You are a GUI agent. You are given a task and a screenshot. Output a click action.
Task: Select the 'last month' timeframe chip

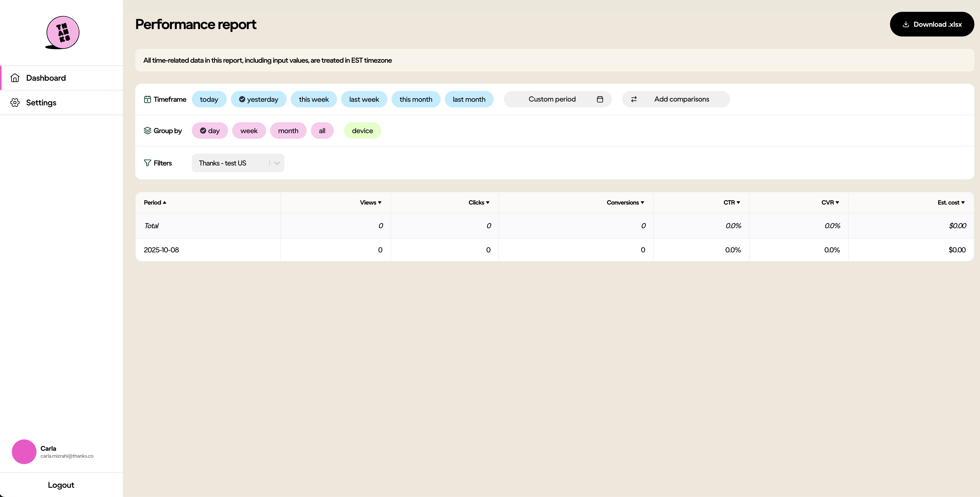[x=469, y=99]
